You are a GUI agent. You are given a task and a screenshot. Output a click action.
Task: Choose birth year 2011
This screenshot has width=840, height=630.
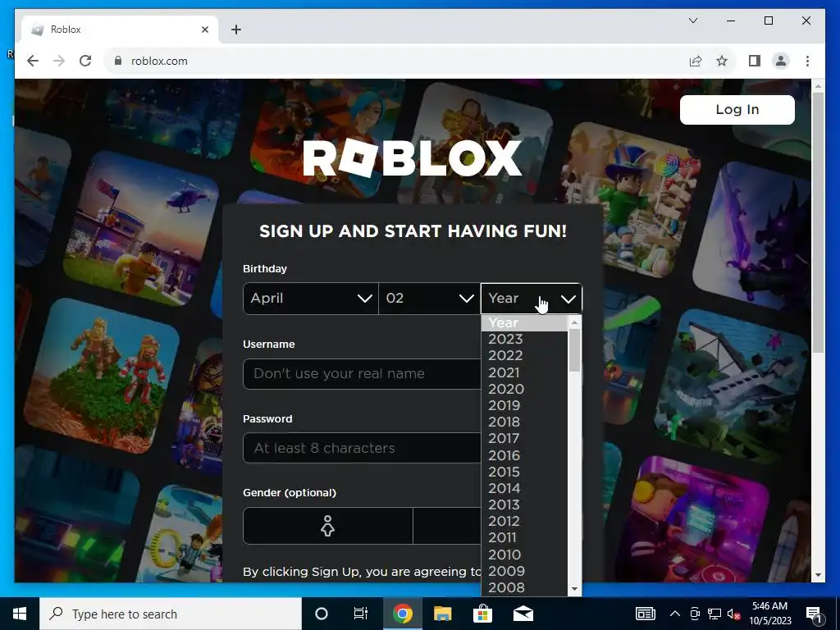(x=524, y=538)
